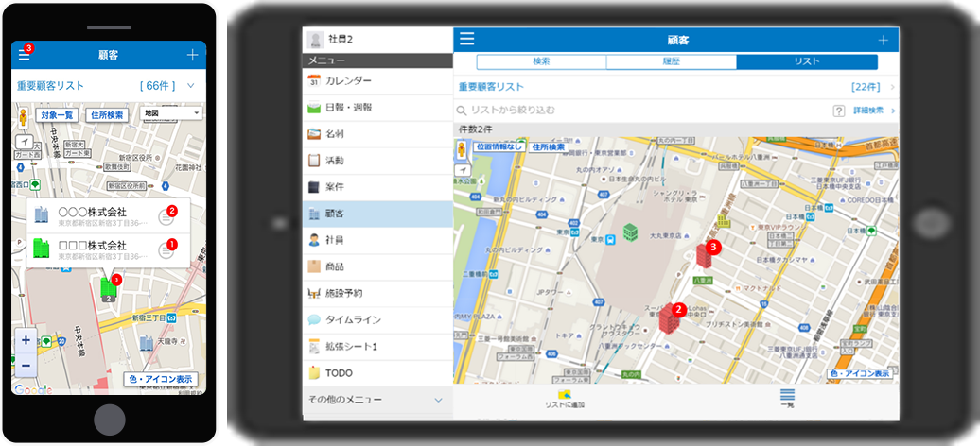980x446 pixels.
Task: Open 案件 in the tablet menu
Action: tap(378, 187)
